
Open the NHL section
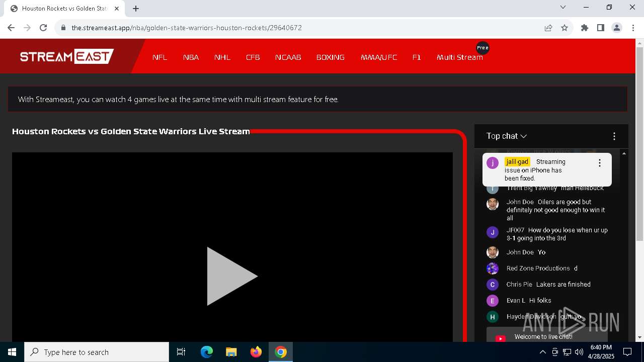(222, 57)
